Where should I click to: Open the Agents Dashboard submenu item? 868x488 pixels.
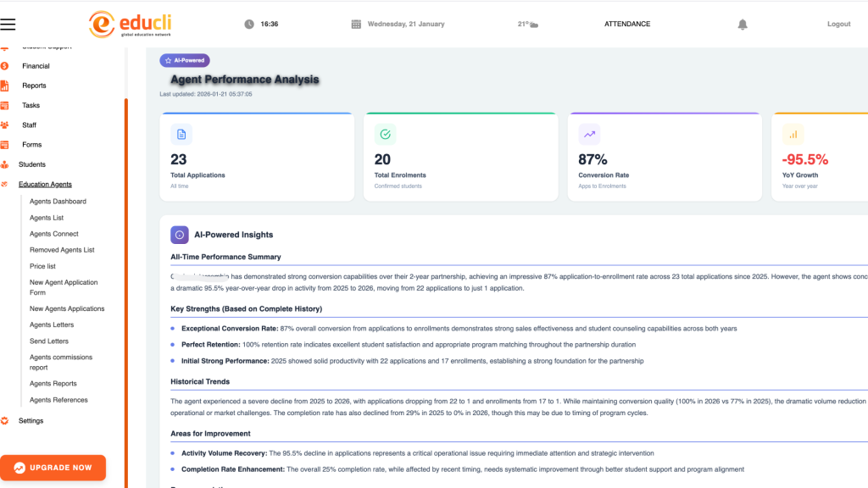pos(58,202)
